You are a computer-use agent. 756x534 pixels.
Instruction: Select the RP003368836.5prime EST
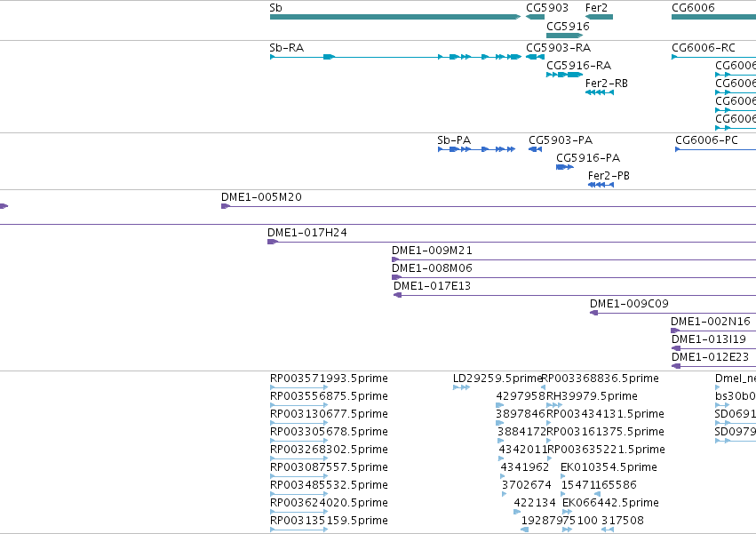[543, 387]
